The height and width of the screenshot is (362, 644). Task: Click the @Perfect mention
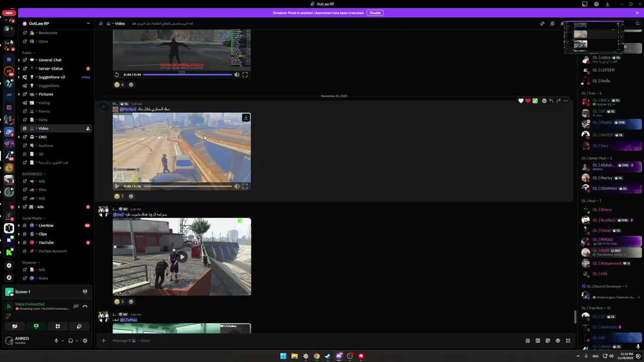tap(128, 109)
